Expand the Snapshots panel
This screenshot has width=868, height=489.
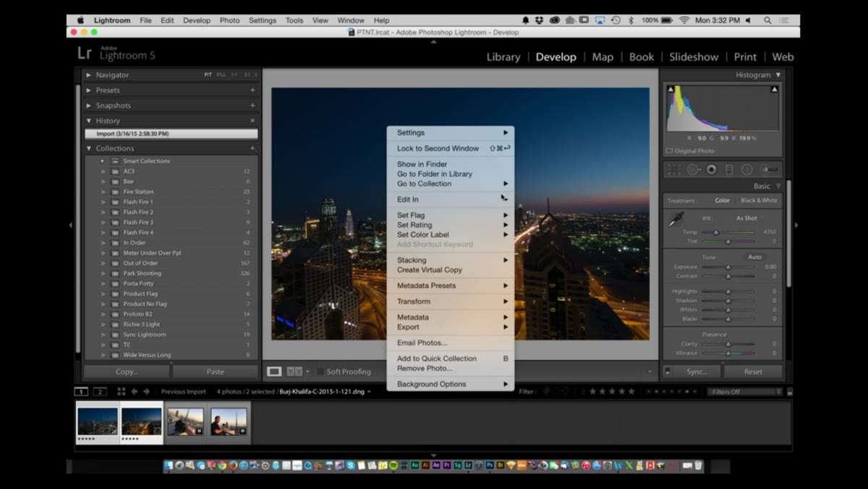89,106
